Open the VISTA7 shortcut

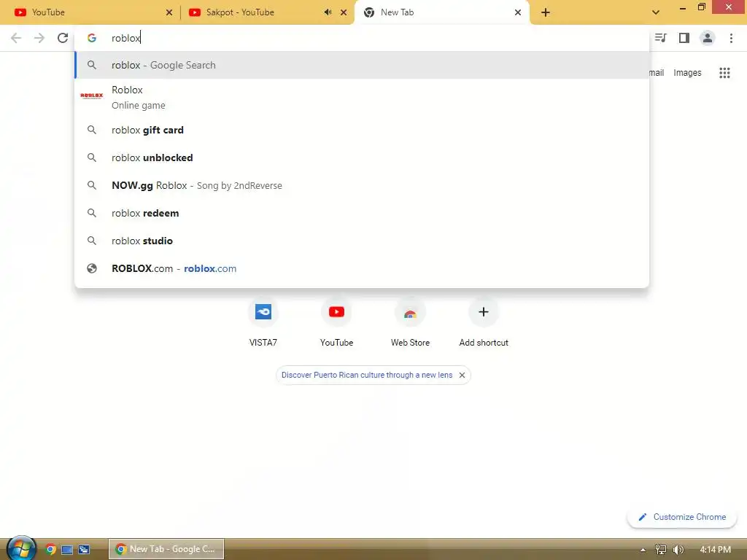(x=263, y=322)
